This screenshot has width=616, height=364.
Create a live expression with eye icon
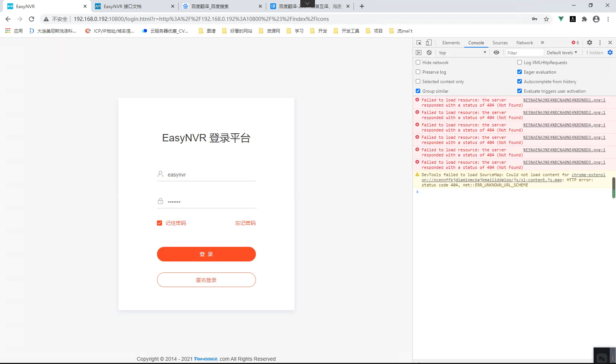[496, 52]
